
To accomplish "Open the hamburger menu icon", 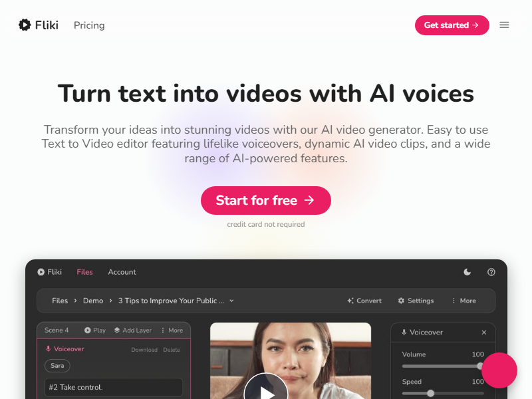I will click(x=504, y=25).
